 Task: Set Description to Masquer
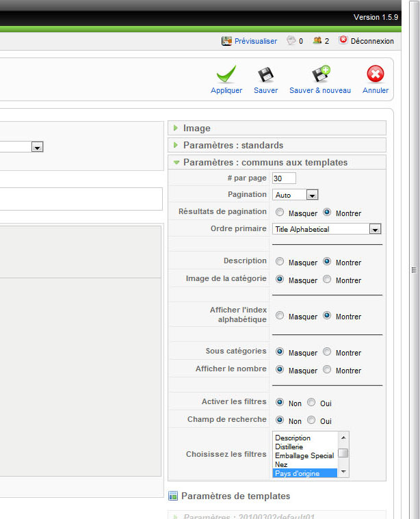[x=280, y=261]
